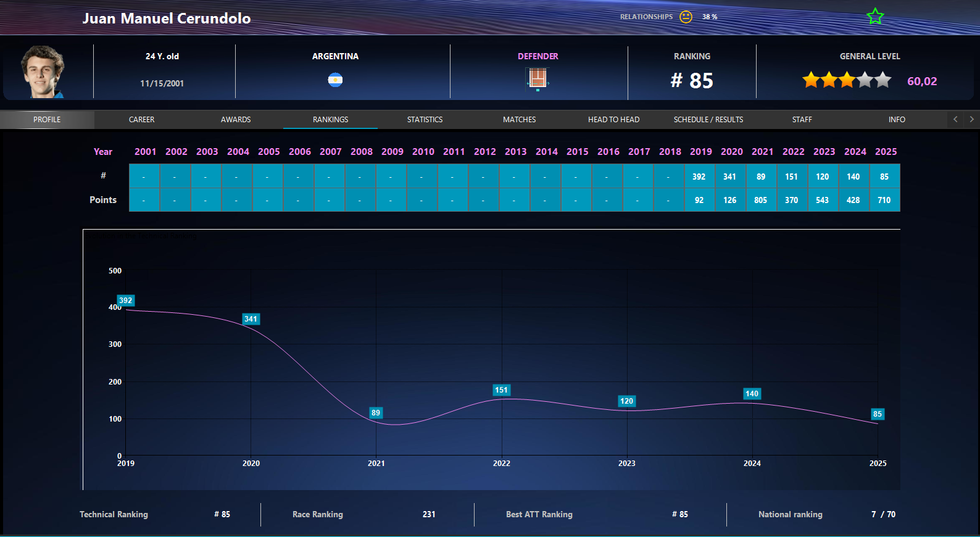Screen dimensions: 980x537
Task: Show more tabs with right arrow
Action: coord(972,119)
